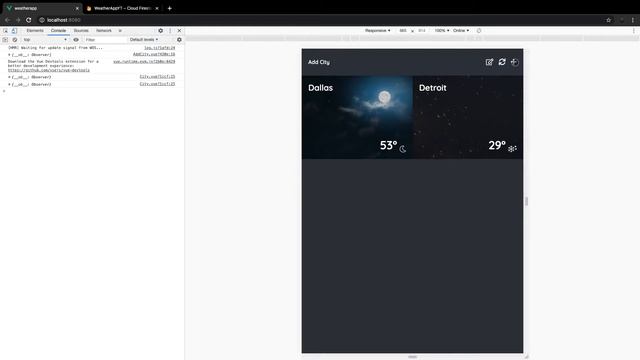The height and width of the screenshot is (360, 640).
Task: Open the Detroit weather card
Action: point(468,117)
